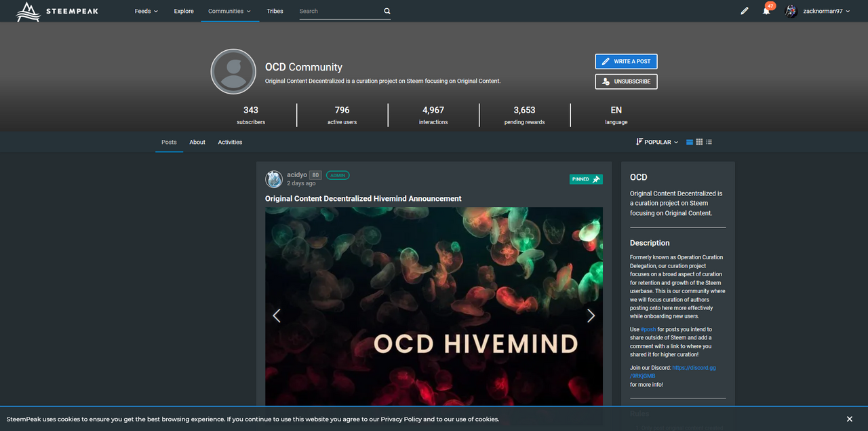Click the SteemPeak logo
The image size is (868, 431).
[57, 11]
